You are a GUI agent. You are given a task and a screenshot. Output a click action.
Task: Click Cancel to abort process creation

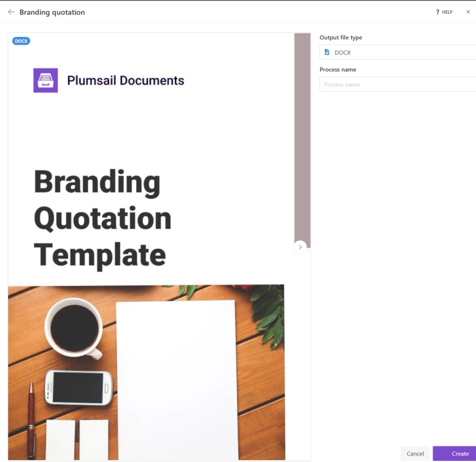click(x=415, y=453)
